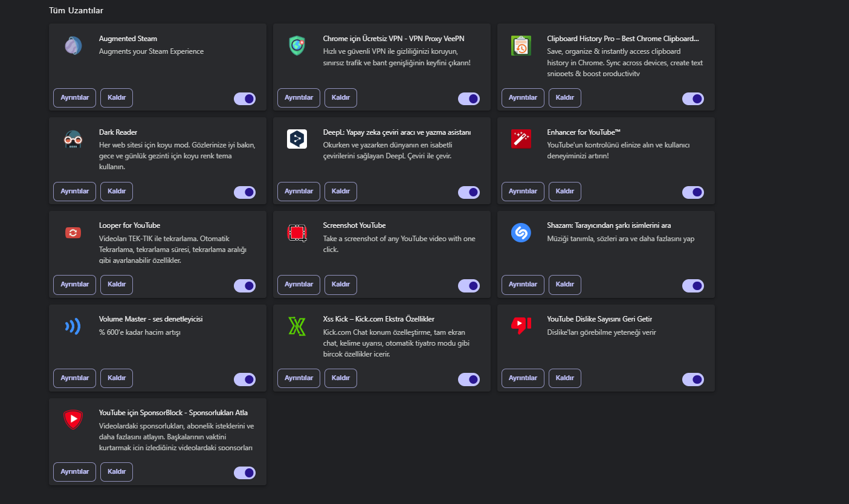Click the 'Screenshot YouTube' title text
849x504 pixels.
click(x=354, y=225)
